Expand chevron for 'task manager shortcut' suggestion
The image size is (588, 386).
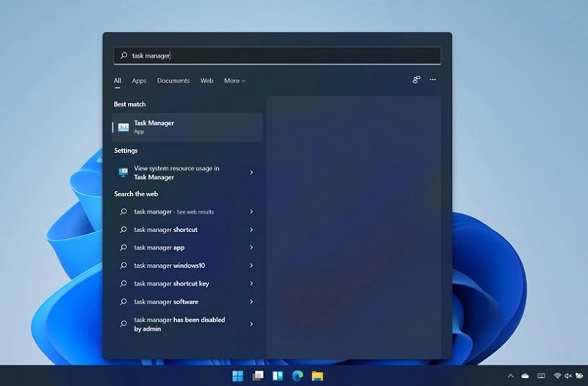click(x=251, y=229)
